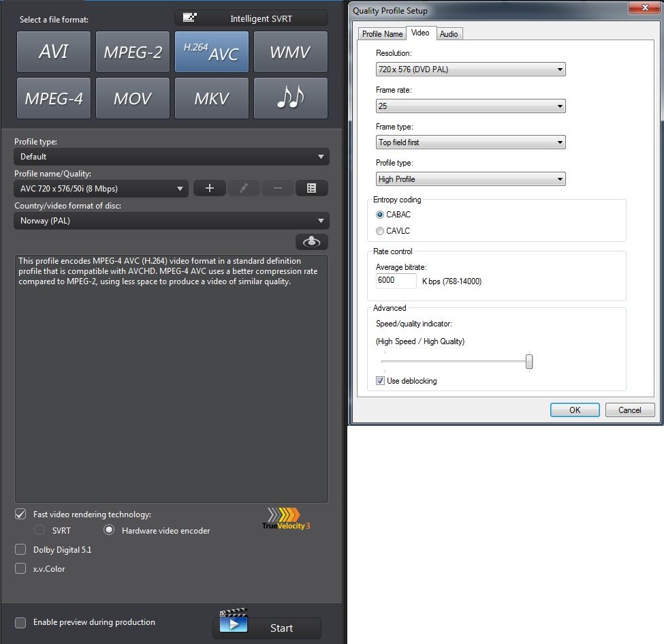664x644 pixels.
Task: Click the Start production button
Action: (267, 628)
